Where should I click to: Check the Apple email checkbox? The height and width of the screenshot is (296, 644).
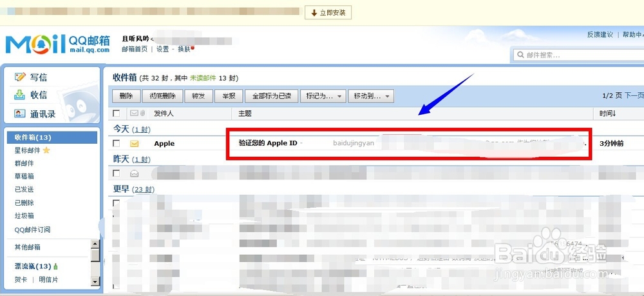[x=116, y=143]
